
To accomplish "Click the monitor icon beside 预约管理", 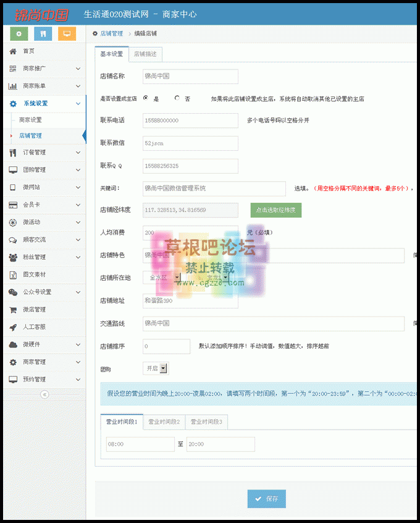I will coord(13,380).
